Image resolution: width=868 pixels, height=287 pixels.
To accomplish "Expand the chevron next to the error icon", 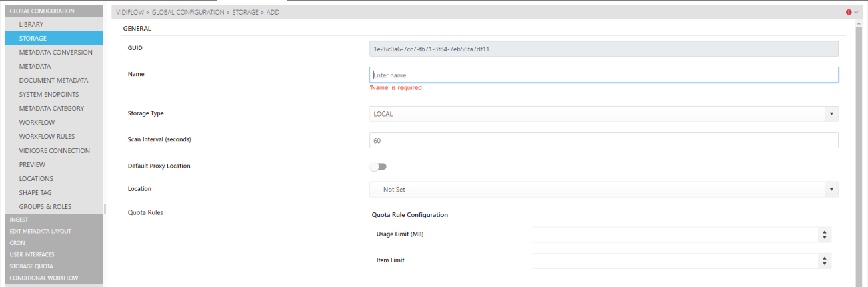I will tap(856, 12).
